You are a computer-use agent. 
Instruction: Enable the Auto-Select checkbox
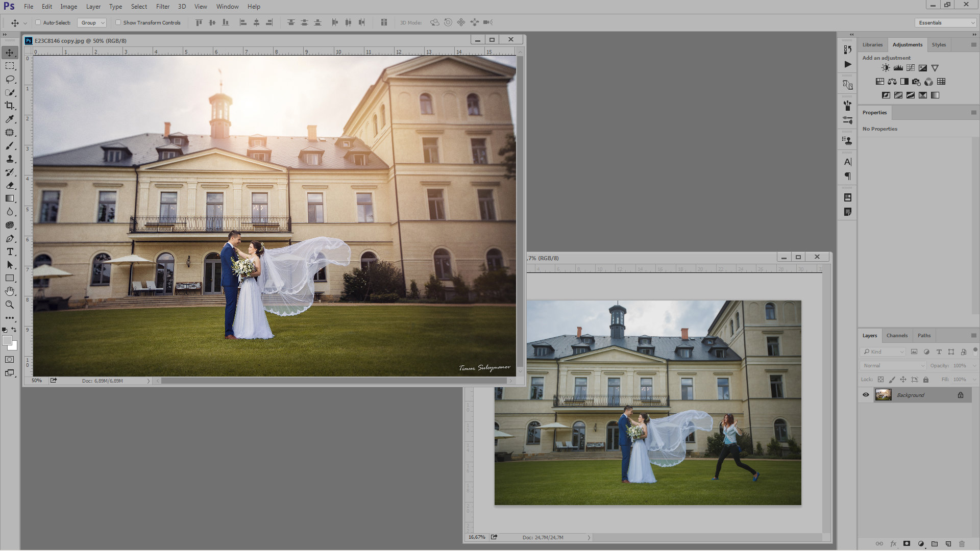click(x=38, y=22)
